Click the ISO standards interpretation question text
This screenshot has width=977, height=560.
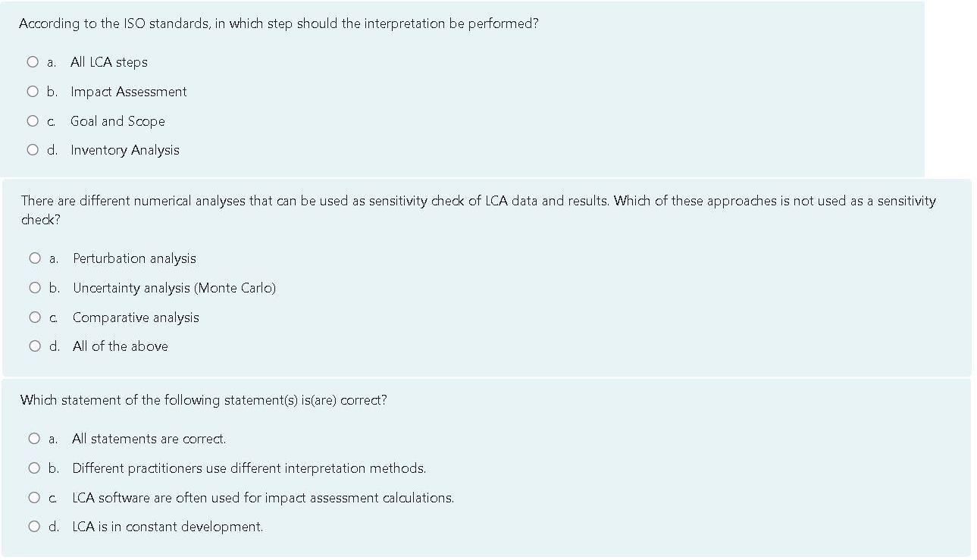(279, 23)
